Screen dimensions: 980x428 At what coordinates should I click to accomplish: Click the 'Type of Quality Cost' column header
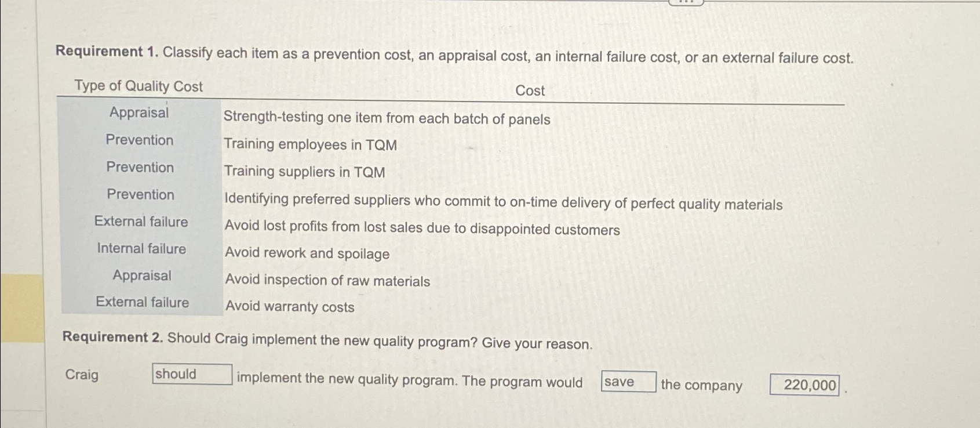click(137, 87)
